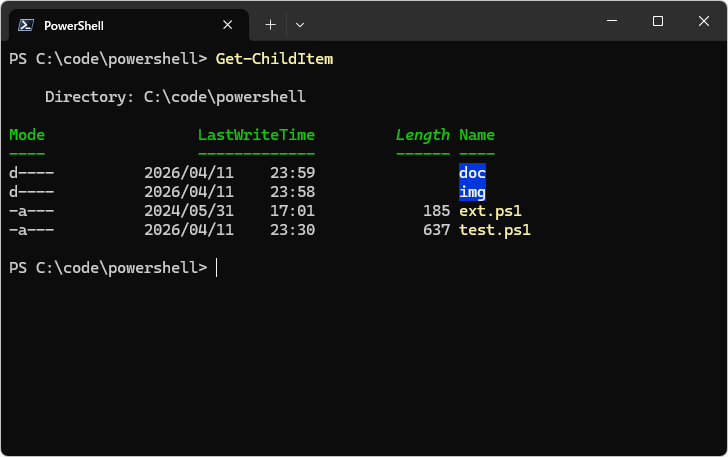The image size is (728, 457).
Task: Click the Name column header
Action: [x=477, y=135]
